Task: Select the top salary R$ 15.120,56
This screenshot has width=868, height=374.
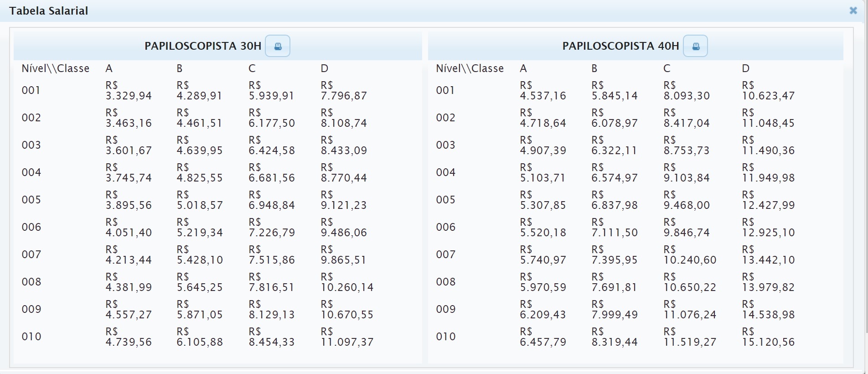Action: pos(768,337)
